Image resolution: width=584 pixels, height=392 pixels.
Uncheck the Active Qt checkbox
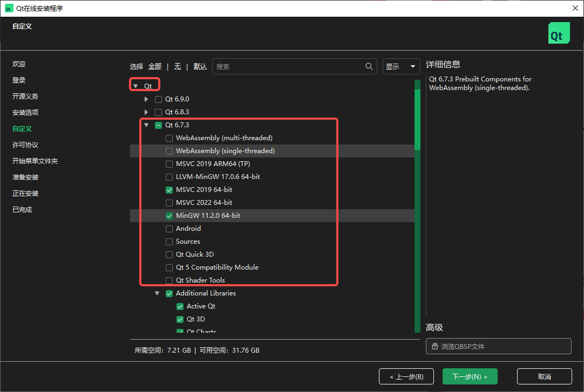point(180,306)
